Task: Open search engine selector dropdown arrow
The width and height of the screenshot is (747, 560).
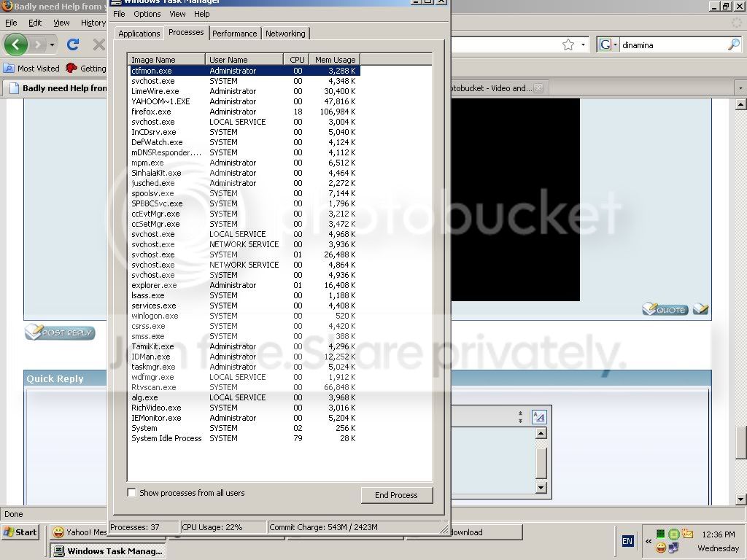Action: [615, 44]
